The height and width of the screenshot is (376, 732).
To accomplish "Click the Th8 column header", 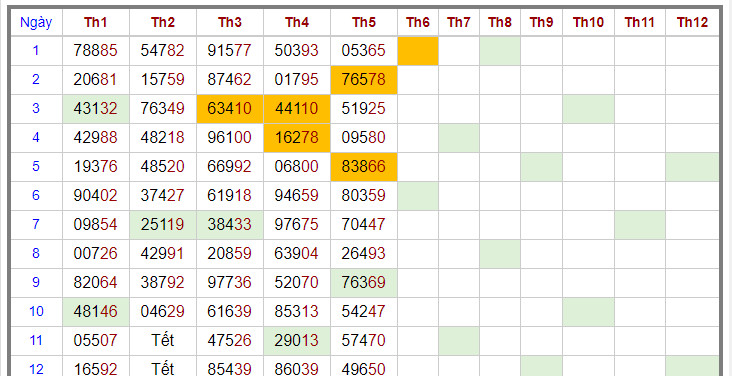I will [x=500, y=22].
